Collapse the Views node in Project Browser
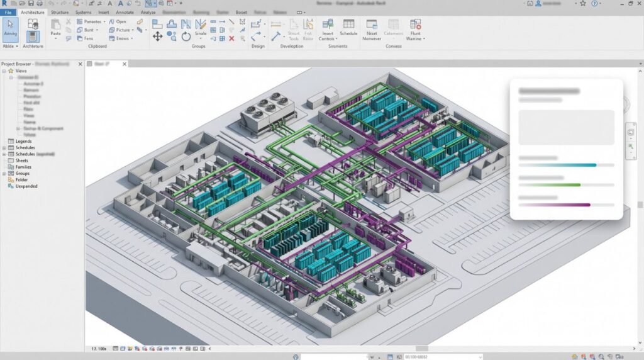The height and width of the screenshot is (360, 644). 4,70
